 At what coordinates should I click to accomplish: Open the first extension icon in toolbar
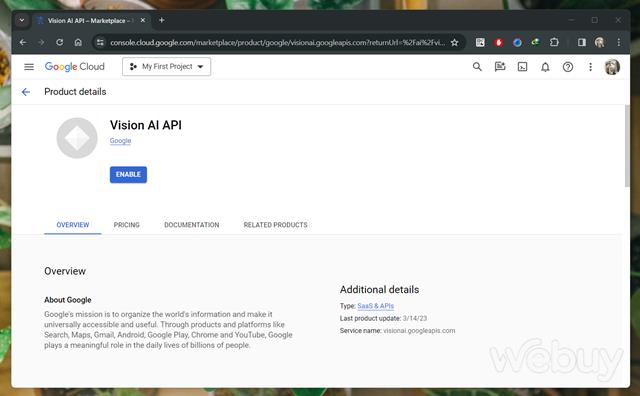[480, 42]
